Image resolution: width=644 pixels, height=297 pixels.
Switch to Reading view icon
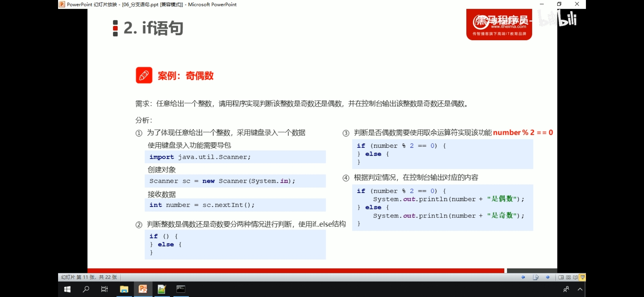pos(575,277)
